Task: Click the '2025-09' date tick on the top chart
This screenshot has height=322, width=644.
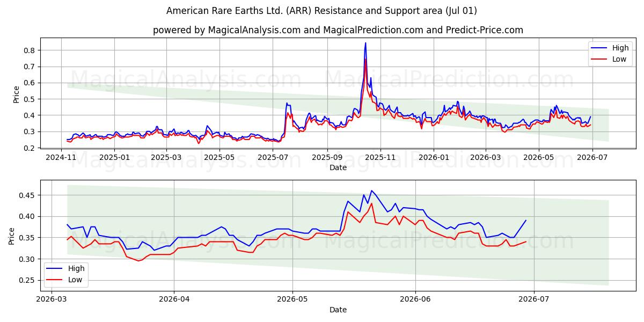Action: (326, 157)
